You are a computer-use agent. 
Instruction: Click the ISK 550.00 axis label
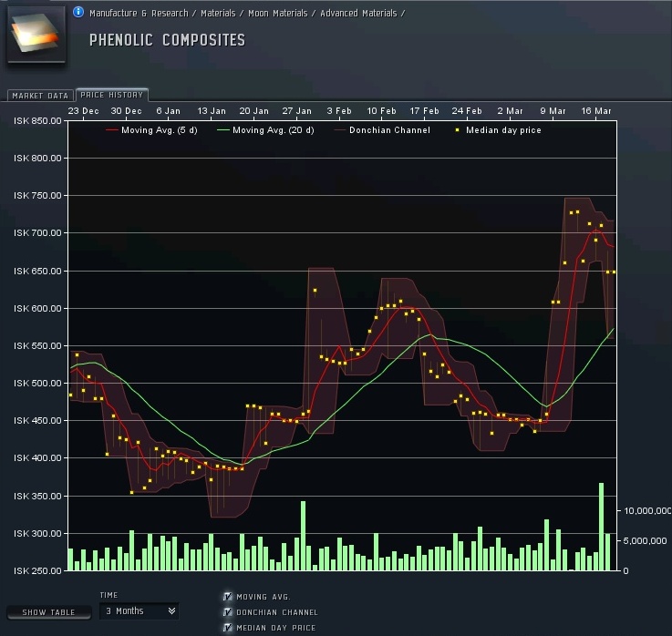(37, 345)
